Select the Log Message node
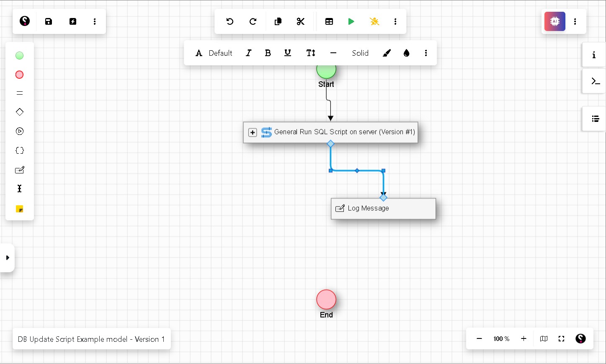606x364 pixels. pyautogui.click(x=383, y=209)
